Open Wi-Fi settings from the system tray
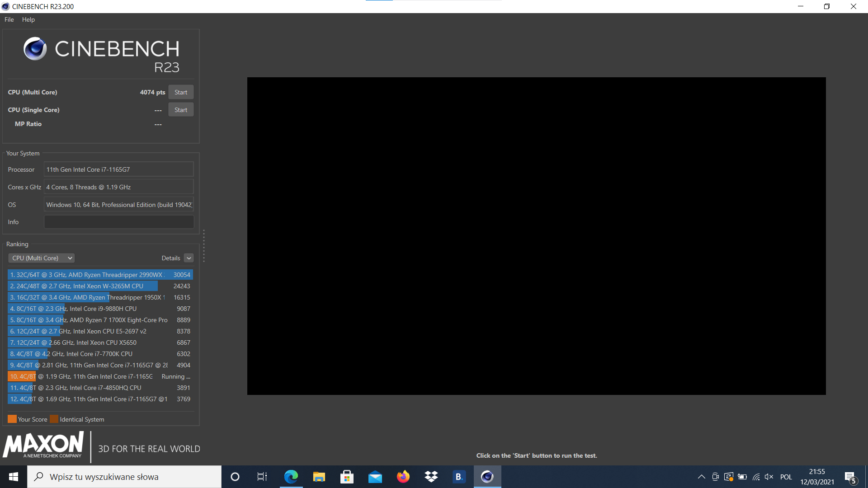Screen dimensions: 868x488 756,477
